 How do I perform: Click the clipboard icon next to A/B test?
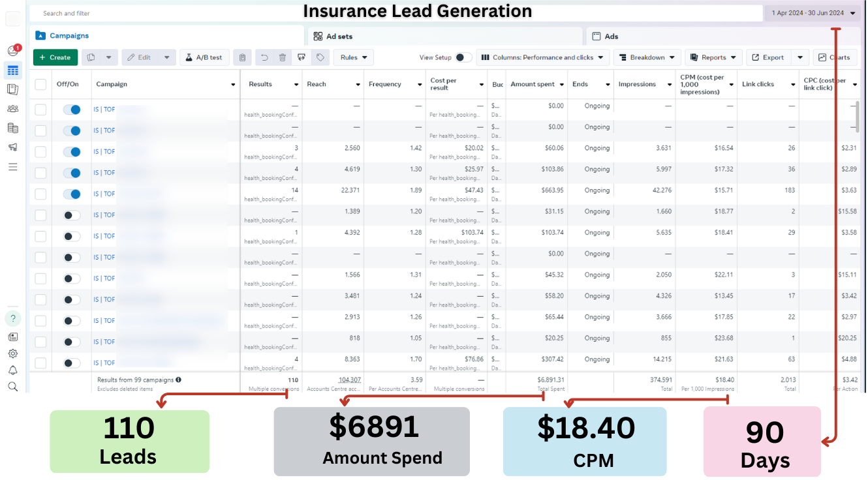coord(243,57)
